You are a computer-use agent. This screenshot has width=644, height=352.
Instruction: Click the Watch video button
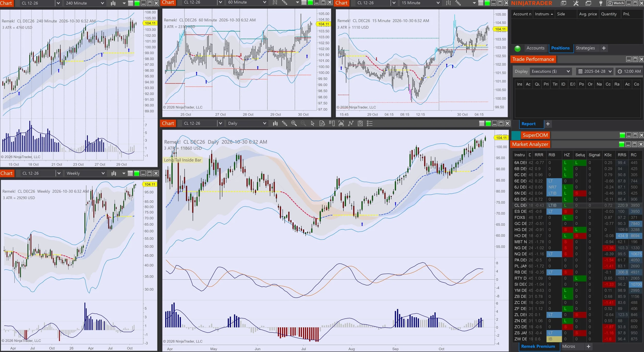[615, 3]
